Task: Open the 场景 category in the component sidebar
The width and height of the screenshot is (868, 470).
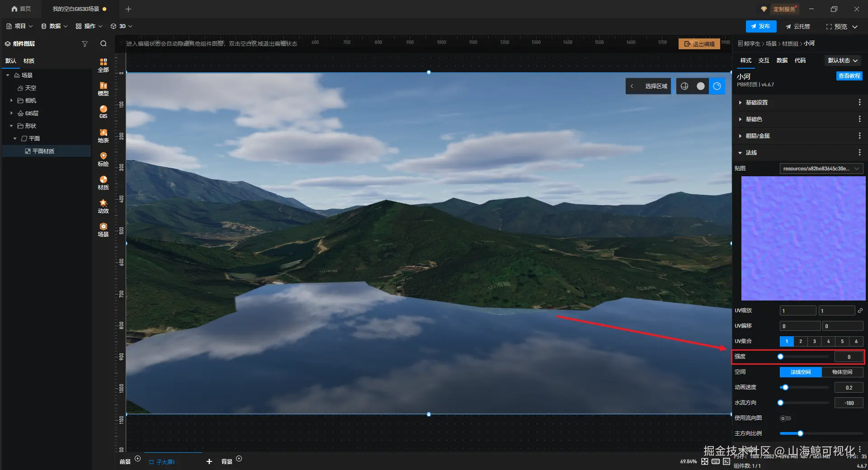Action: pyautogui.click(x=104, y=230)
